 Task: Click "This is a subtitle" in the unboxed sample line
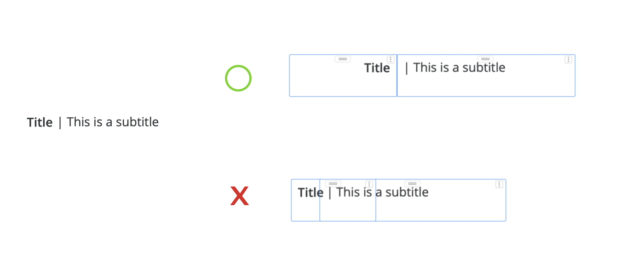point(113,122)
